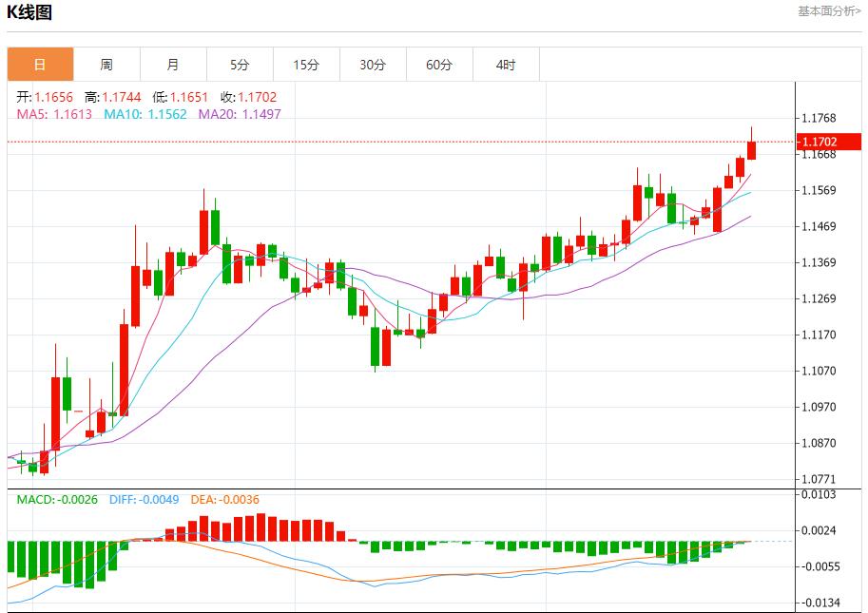Viewport: 868px width, 613px height.
Task: Select the 15分 interval tab
Action: point(306,65)
